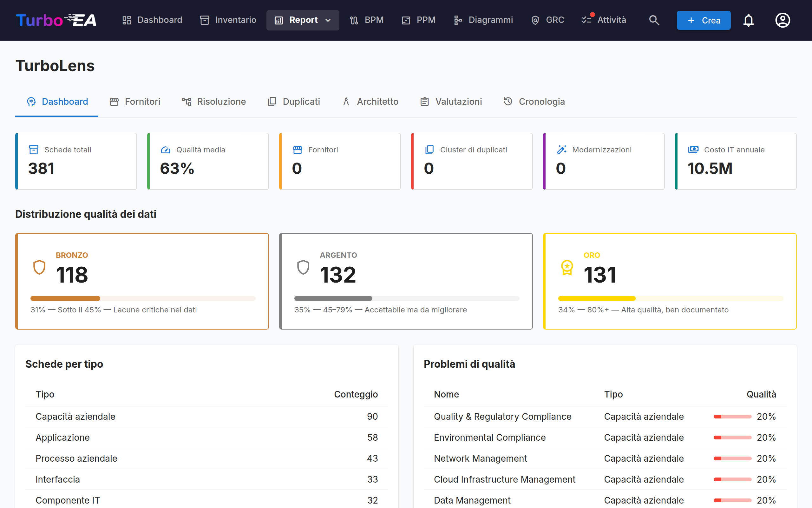Click the GRC shield icon
The width and height of the screenshot is (812, 508).
535,20
